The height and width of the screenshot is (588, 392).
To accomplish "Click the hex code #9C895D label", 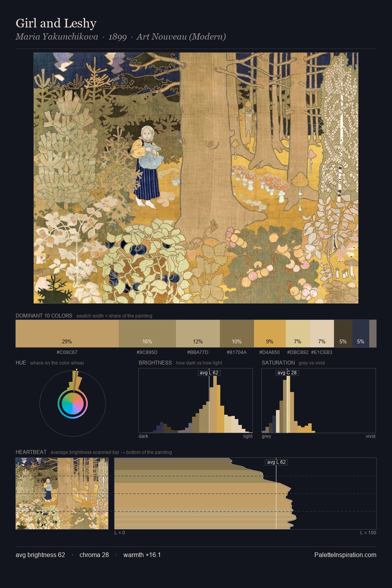I will pyautogui.click(x=147, y=352).
